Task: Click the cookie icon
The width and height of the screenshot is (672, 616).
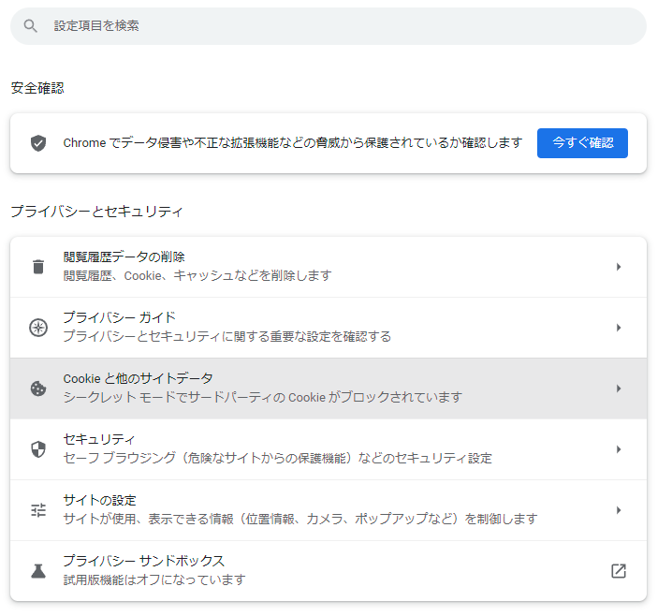Action: (x=38, y=389)
